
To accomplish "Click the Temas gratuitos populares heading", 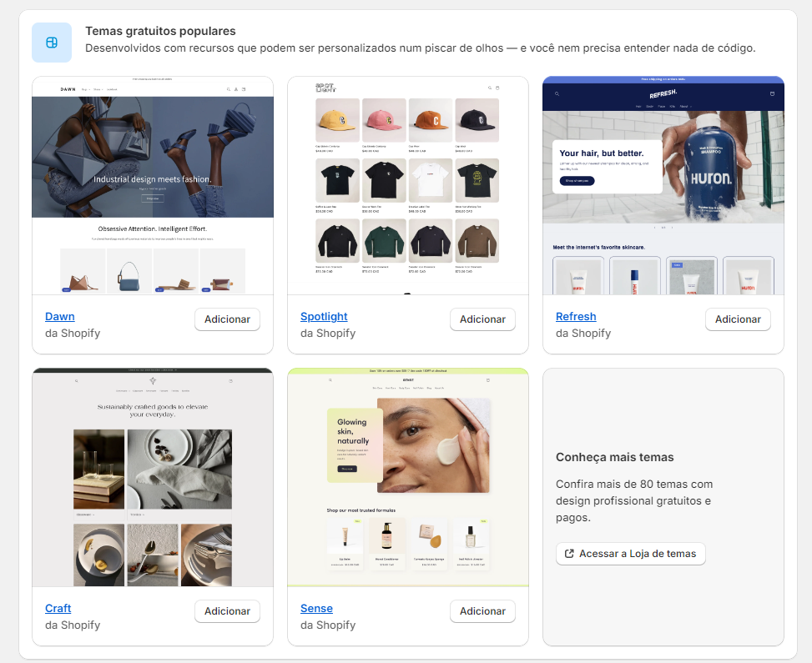I will (x=160, y=31).
